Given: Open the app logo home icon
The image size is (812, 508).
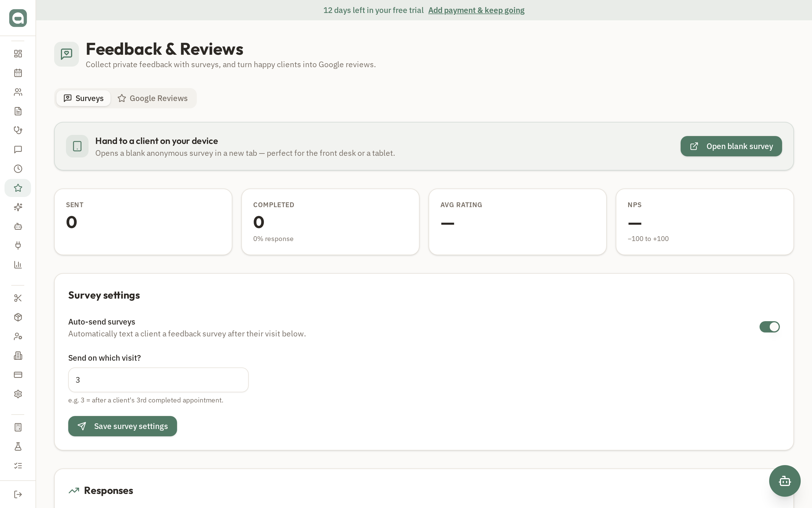Looking at the screenshot, I should click(18, 18).
